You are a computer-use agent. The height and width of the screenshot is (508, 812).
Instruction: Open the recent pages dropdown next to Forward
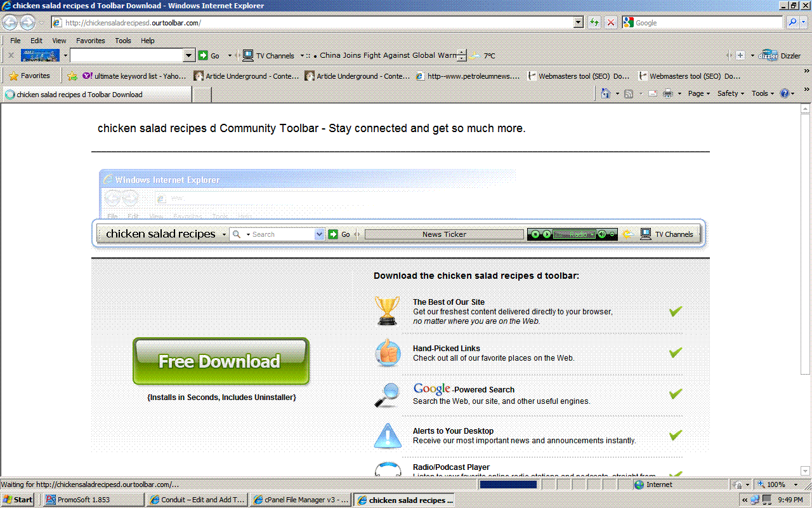(x=41, y=23)
